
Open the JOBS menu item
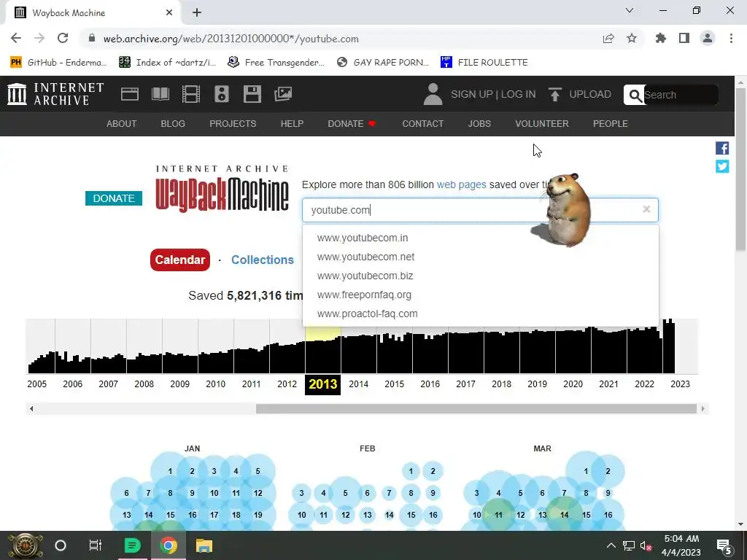(479, 124)
